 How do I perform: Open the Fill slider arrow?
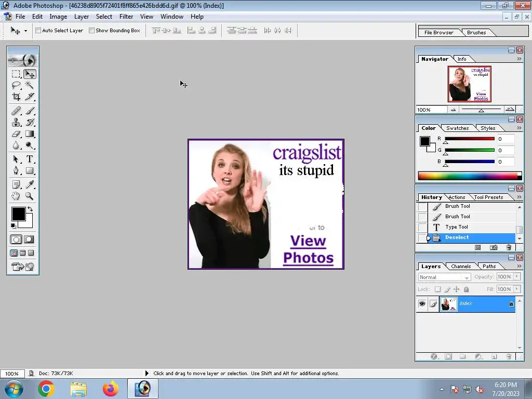click(517, 289)
